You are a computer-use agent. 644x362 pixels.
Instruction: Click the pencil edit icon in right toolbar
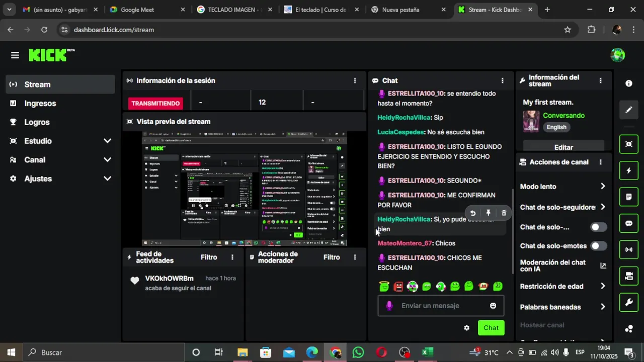point(629,110)
